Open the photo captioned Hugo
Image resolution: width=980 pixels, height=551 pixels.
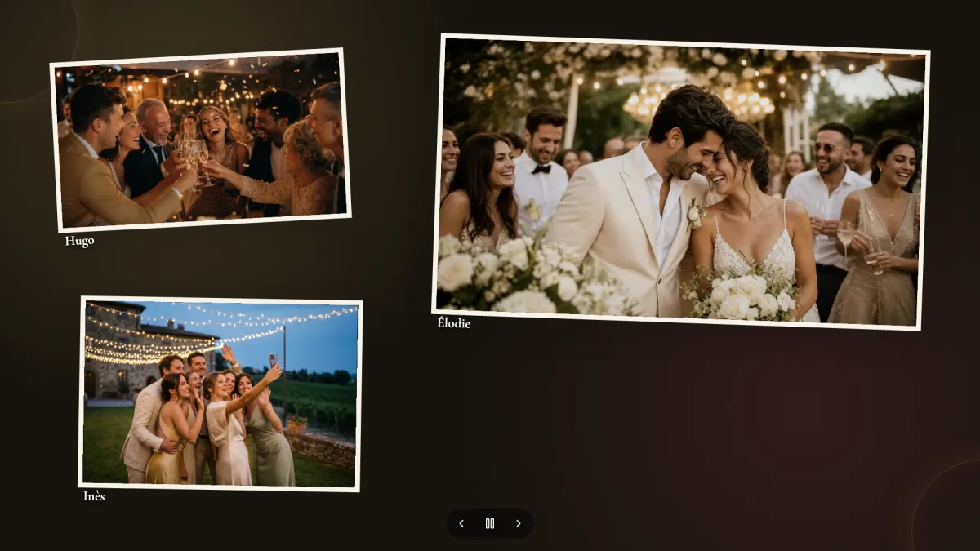click(x=200, y=140)
